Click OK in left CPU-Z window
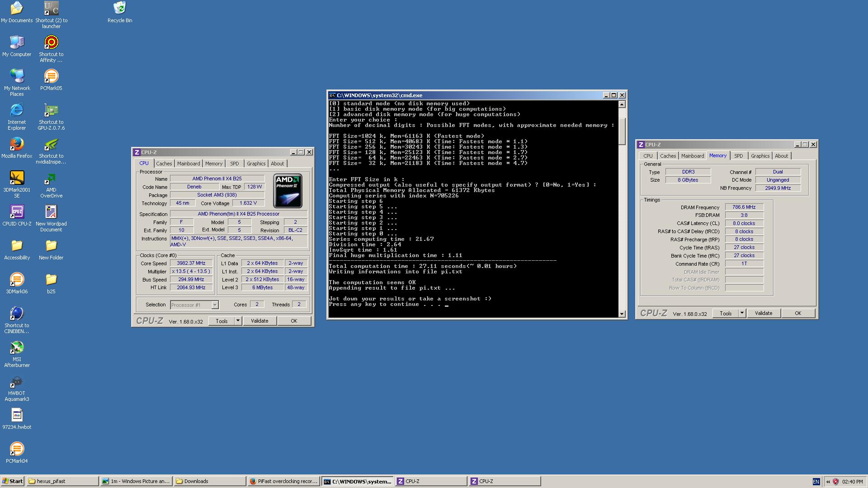Screen dimensions: 868x488 tap(294, 321)
